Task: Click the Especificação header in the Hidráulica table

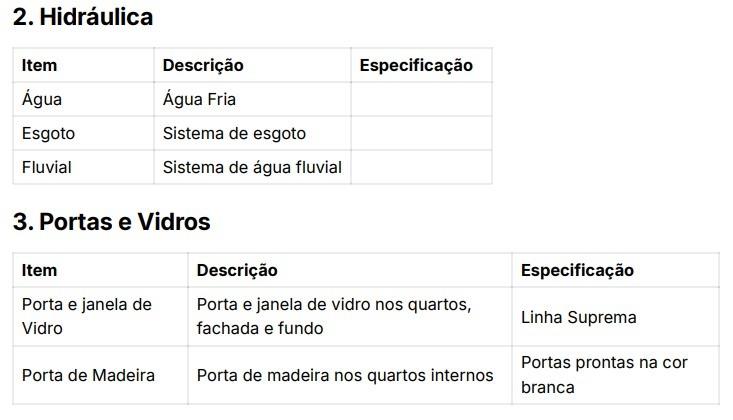Action: click(x=416, y=65)
